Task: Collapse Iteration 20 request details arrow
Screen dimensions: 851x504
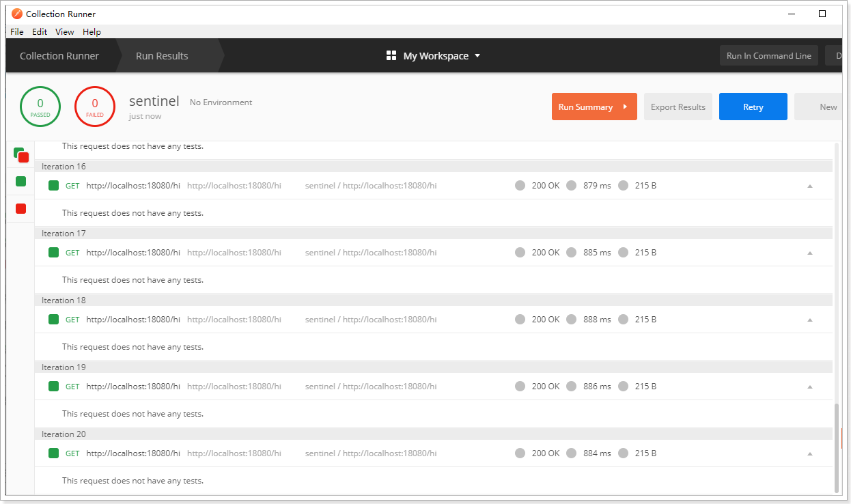Action: pyautogui.click(x=810, y=453)
